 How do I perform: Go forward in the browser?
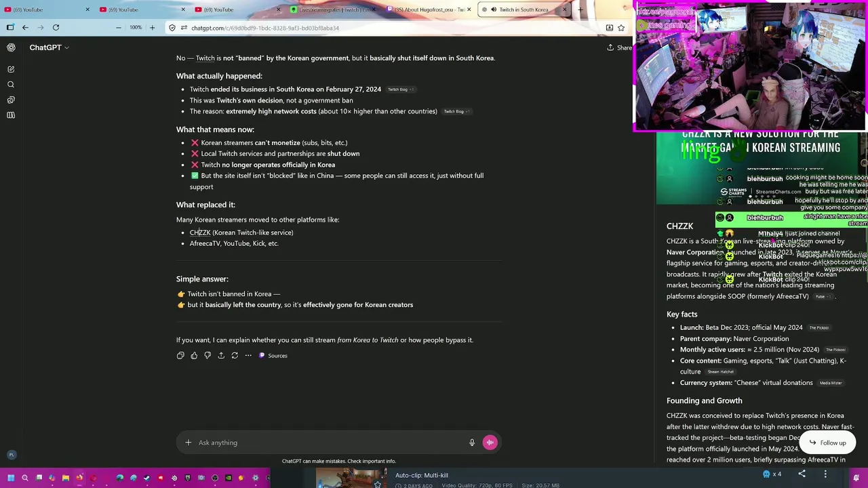pos(41,28)
